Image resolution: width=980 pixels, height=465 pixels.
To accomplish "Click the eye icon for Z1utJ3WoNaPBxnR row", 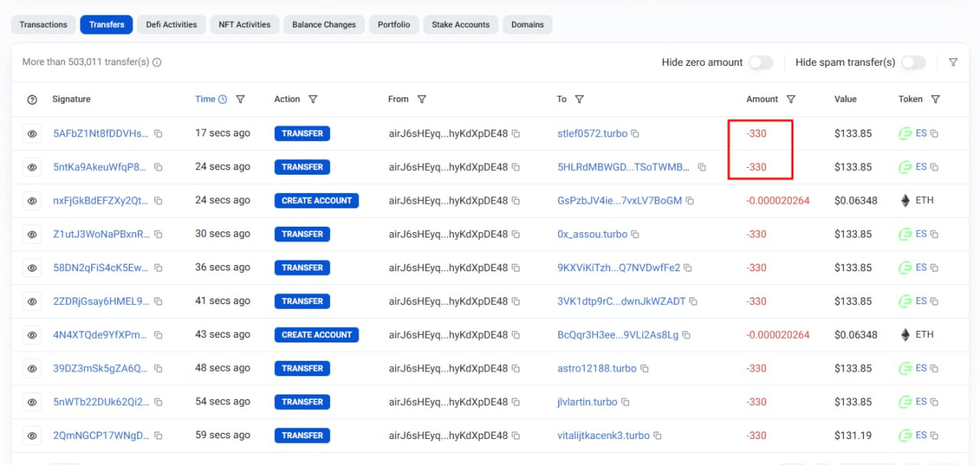I will click(32, 234).
